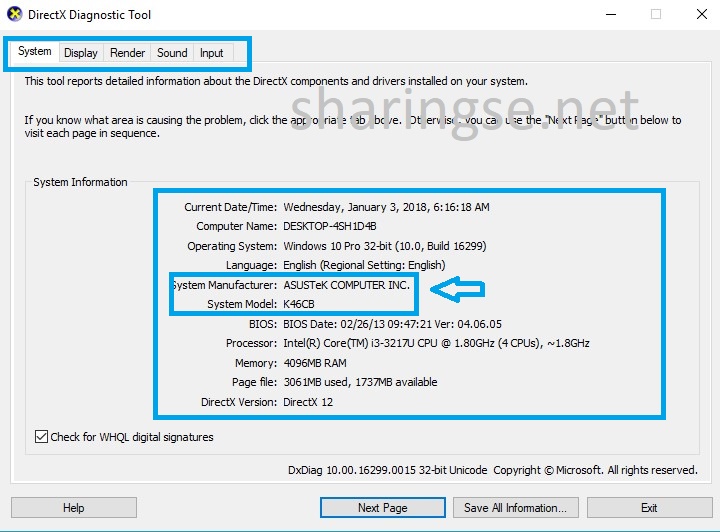The height and width of the screenshot is (532, 720).
Task: Click the system model K46CB
Action: point(299,304)
